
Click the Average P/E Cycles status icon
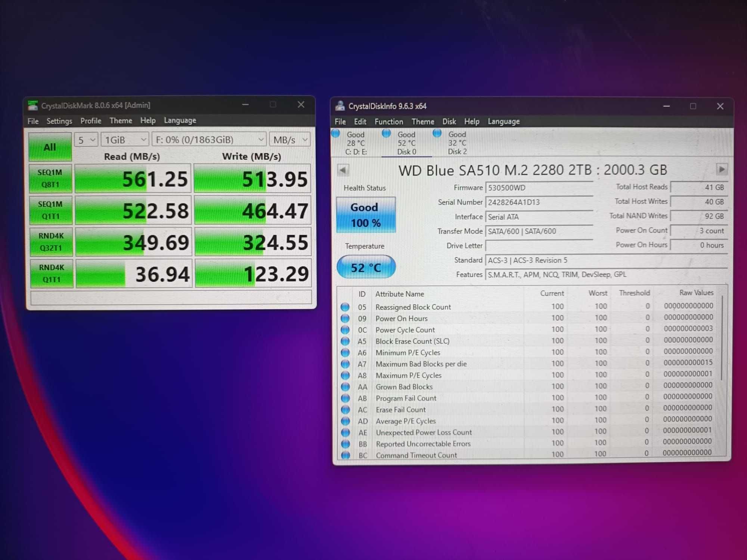[x=346, y=421]
